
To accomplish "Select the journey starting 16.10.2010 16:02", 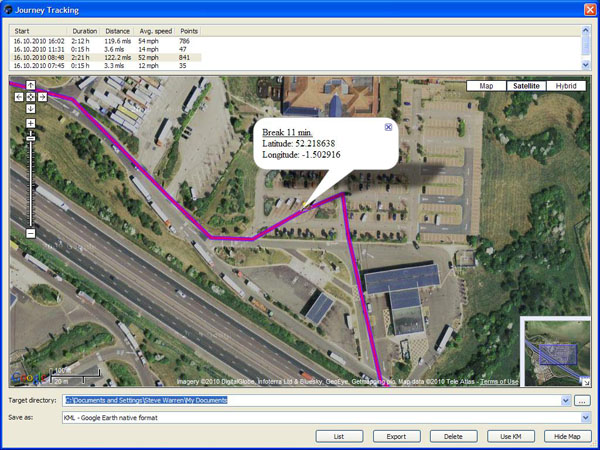I will tap(106, 41).
